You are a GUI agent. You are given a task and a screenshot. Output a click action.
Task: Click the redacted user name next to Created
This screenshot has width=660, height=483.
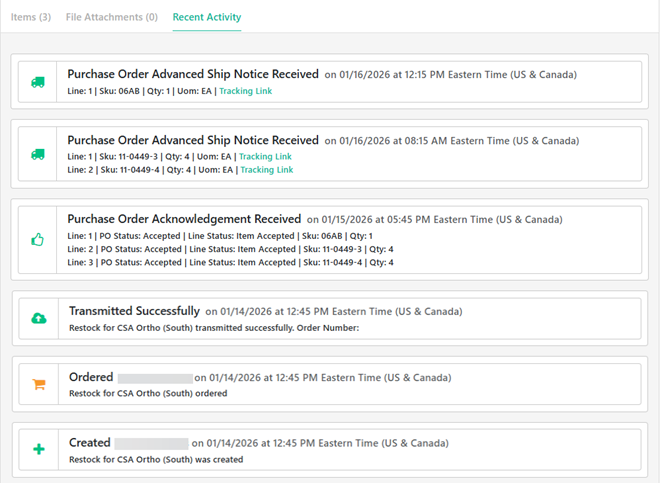151,443
